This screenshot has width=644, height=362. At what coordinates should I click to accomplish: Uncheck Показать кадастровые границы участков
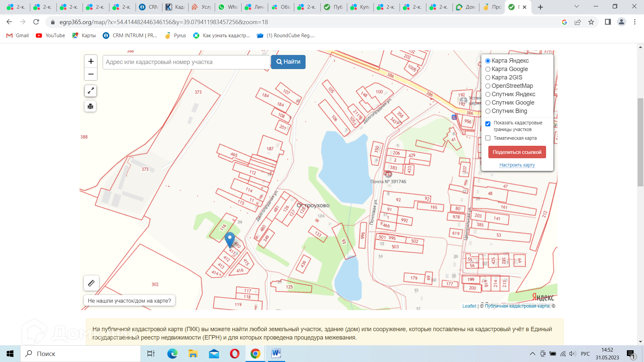488,124
